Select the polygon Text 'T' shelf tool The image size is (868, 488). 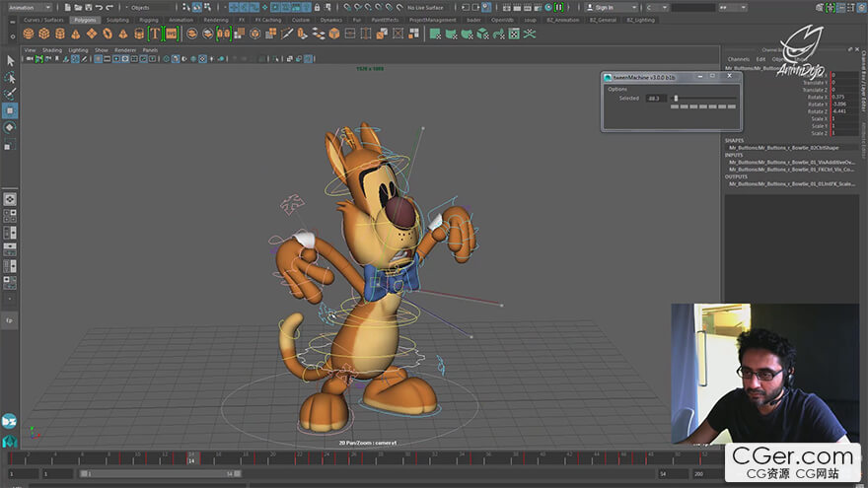(154, 34)
